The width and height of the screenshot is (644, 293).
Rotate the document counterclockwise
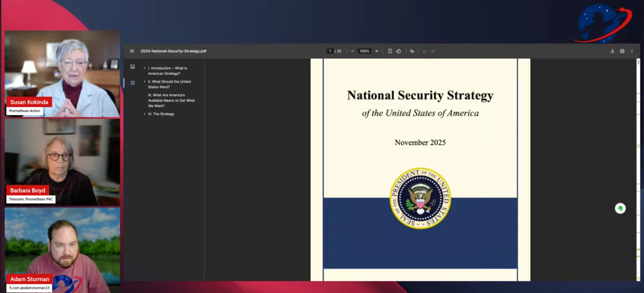pyautogui.click(x=398, y=51)
